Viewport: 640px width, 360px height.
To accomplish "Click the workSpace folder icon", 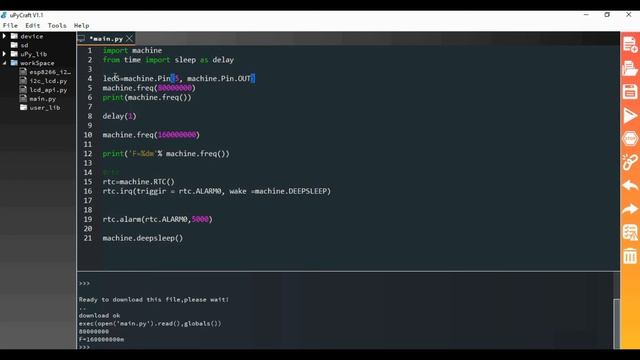I will click(x=14, y=63).
